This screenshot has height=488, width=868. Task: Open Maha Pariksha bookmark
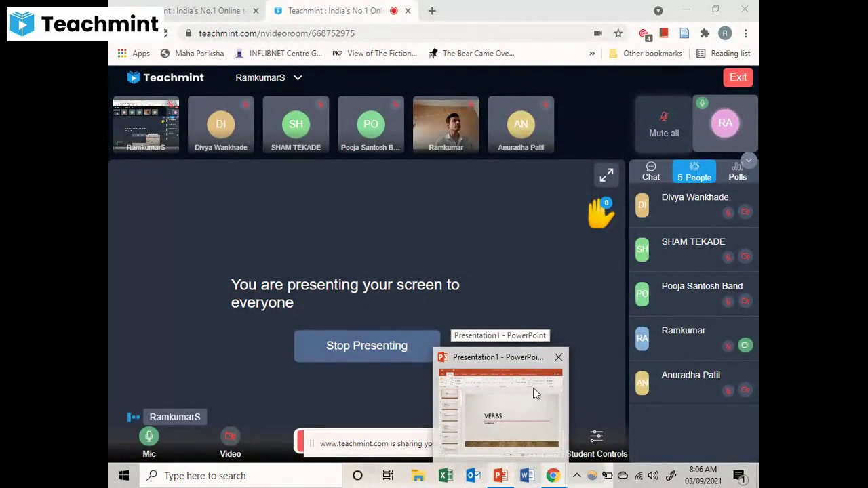192,54
